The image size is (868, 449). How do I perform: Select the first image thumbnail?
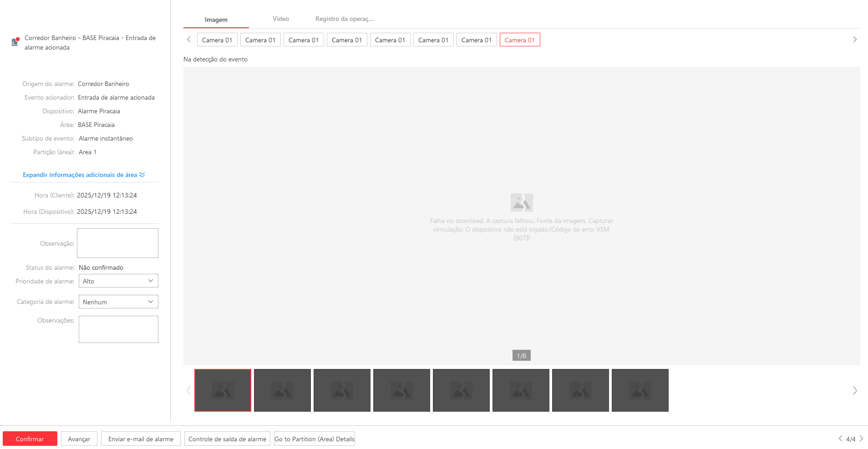tap(223, 390)
